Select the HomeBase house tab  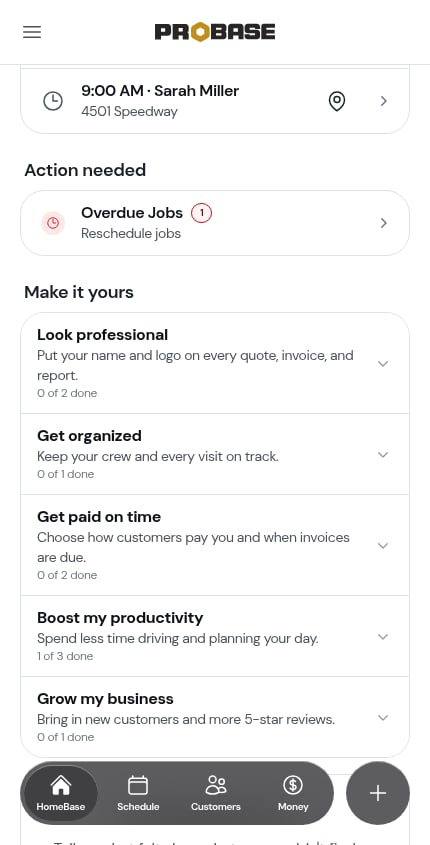click(x=61, y=793)
